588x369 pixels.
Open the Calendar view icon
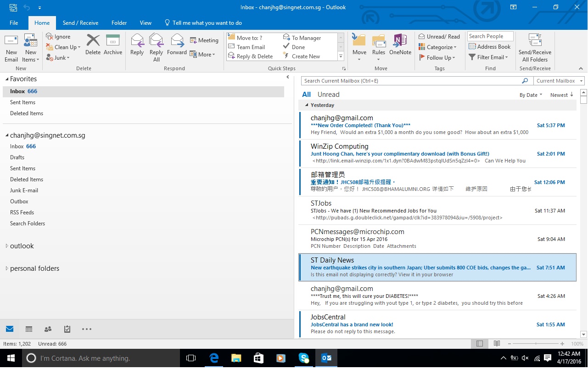tap(29, 329)
